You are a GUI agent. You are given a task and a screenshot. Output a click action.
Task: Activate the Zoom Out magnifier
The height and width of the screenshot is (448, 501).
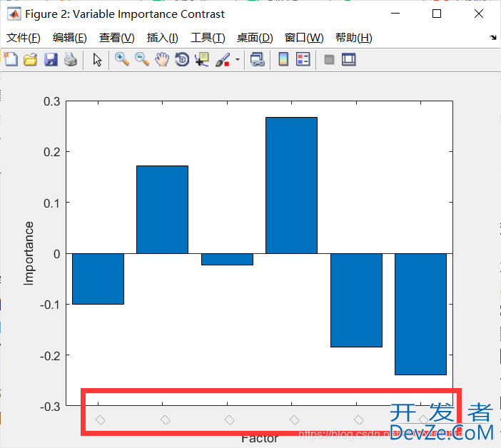(142, 60)
